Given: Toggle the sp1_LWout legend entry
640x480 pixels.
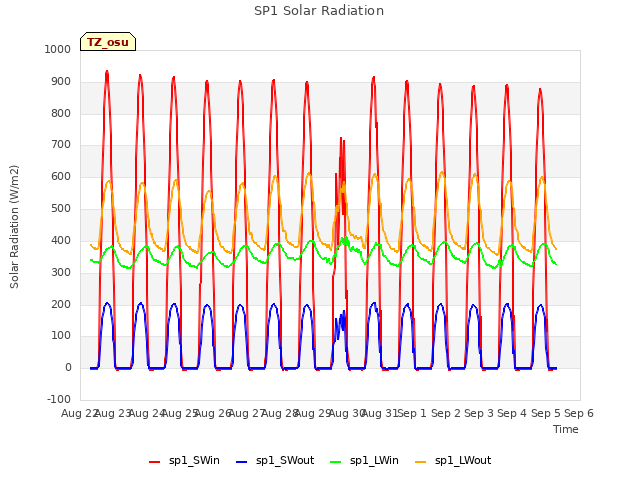Looking at the screenshot, I should pos(453,460).
